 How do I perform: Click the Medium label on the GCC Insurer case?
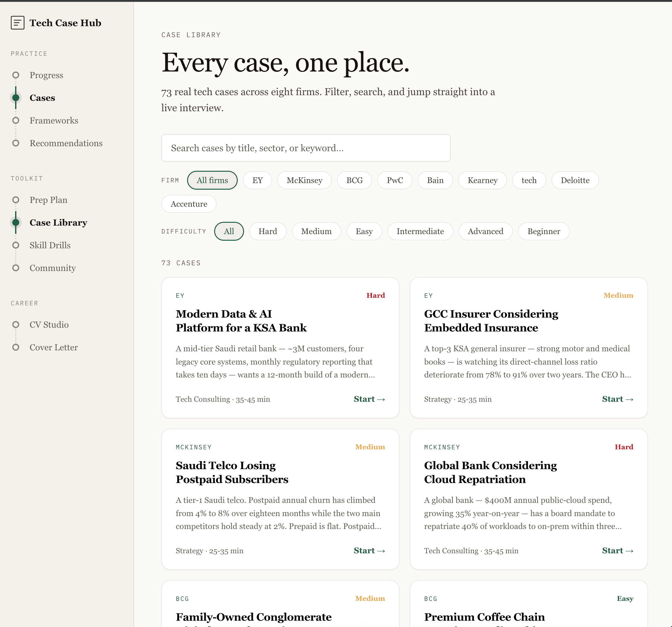point(618,295)
